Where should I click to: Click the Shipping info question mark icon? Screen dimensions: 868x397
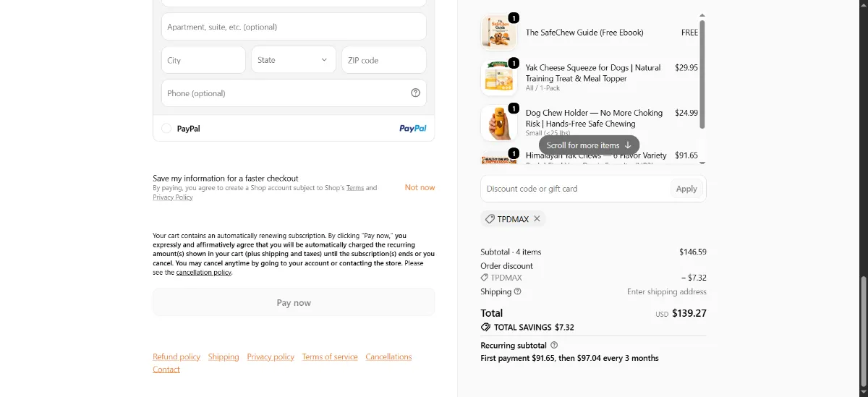pyautogui.click(x=517, y=291)
